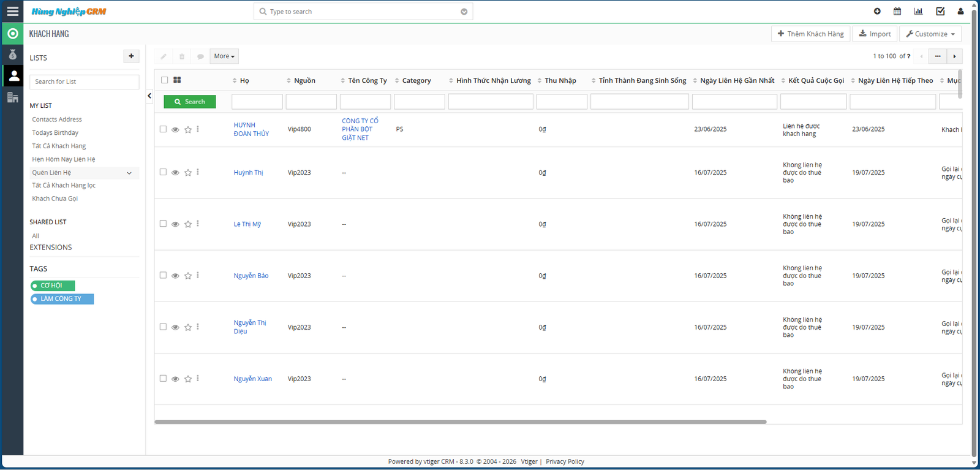980x470 pixels.
Task: Go to previous page arrow
Action: click(921, 56)
